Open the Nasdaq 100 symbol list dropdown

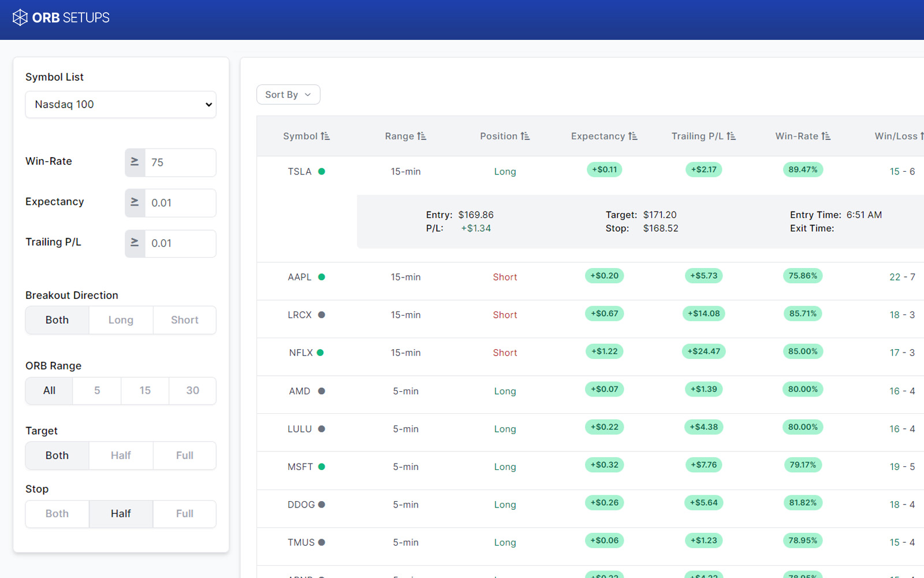(121, 105)
